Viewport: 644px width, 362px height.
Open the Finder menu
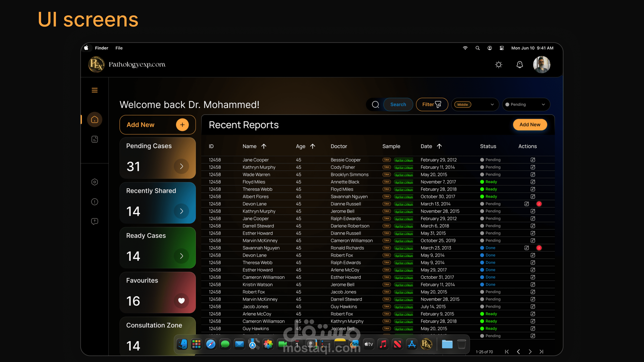tap(101, 48)
